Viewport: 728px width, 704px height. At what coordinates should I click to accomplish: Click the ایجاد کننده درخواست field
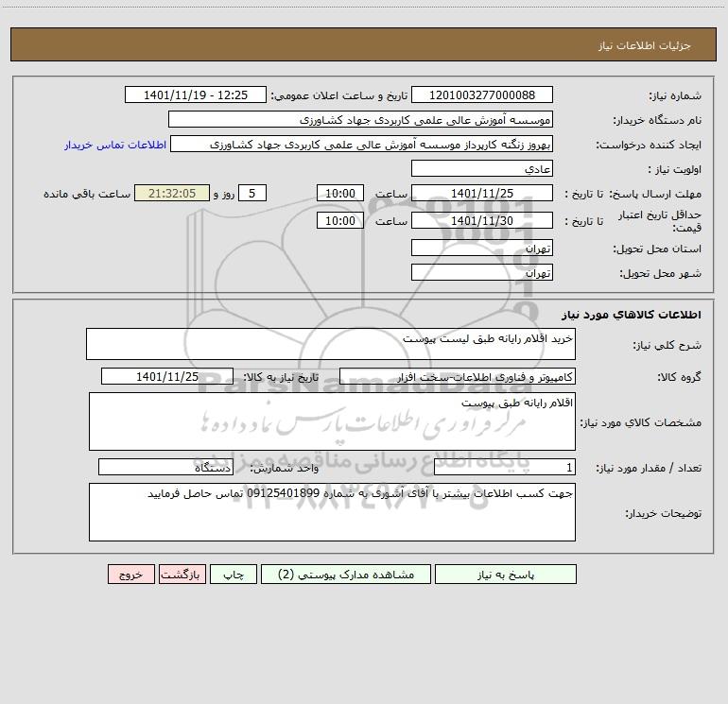coord(362,144)
